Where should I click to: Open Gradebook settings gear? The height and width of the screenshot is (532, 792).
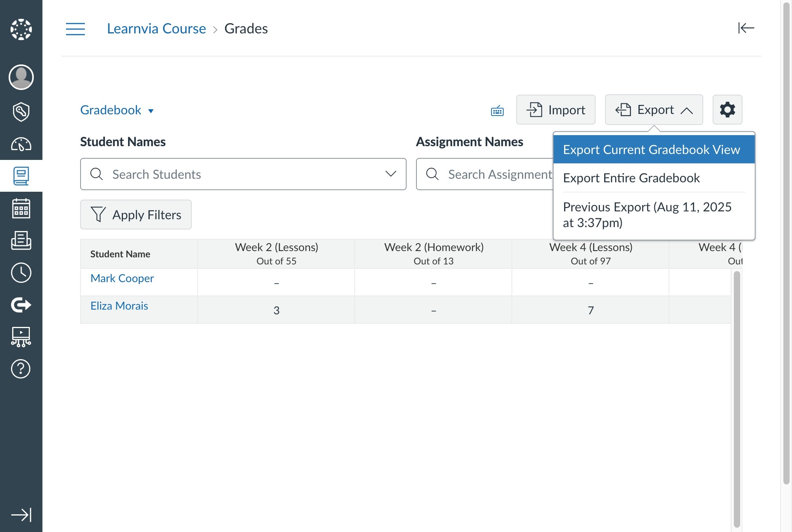[727, 110]
